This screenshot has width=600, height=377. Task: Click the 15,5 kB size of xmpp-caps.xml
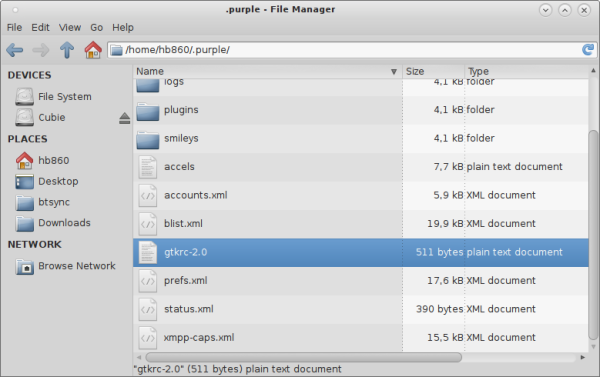pyautogui.click(x=445, y=338)
